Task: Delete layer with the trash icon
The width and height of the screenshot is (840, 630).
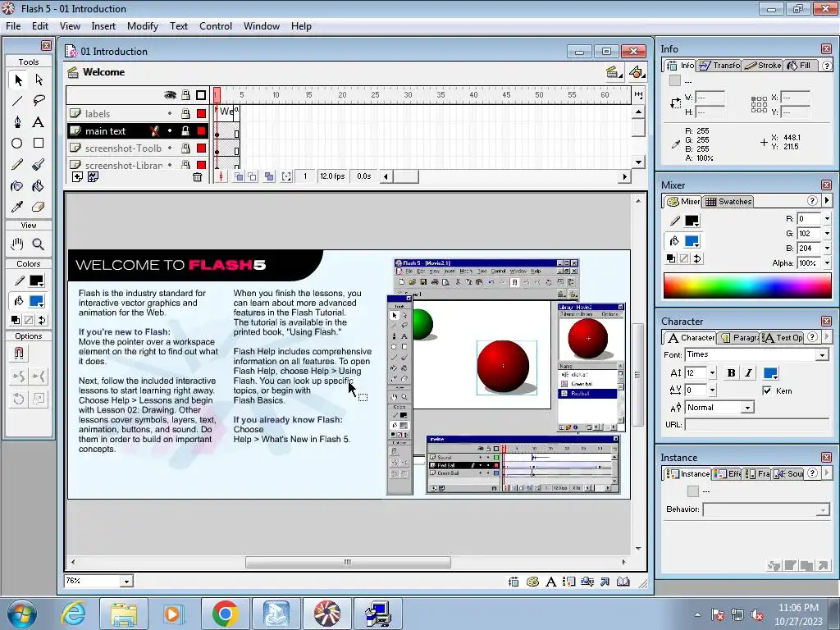Action: click(197, 177)
